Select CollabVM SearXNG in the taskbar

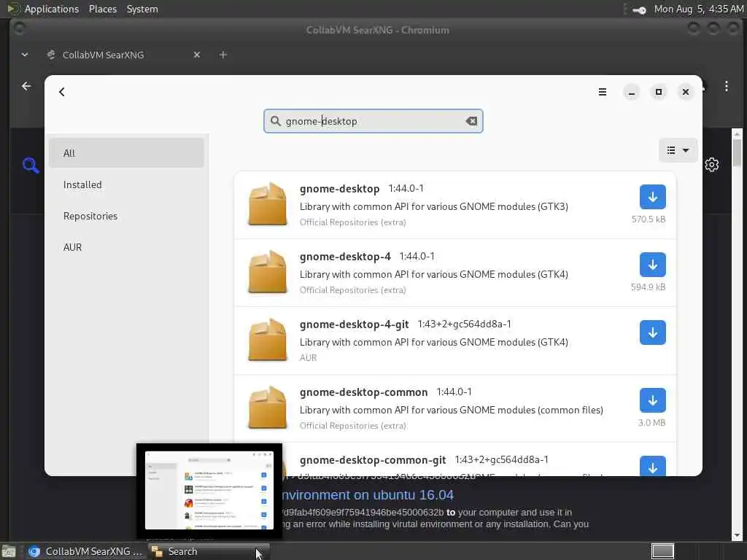click(85, 551)
